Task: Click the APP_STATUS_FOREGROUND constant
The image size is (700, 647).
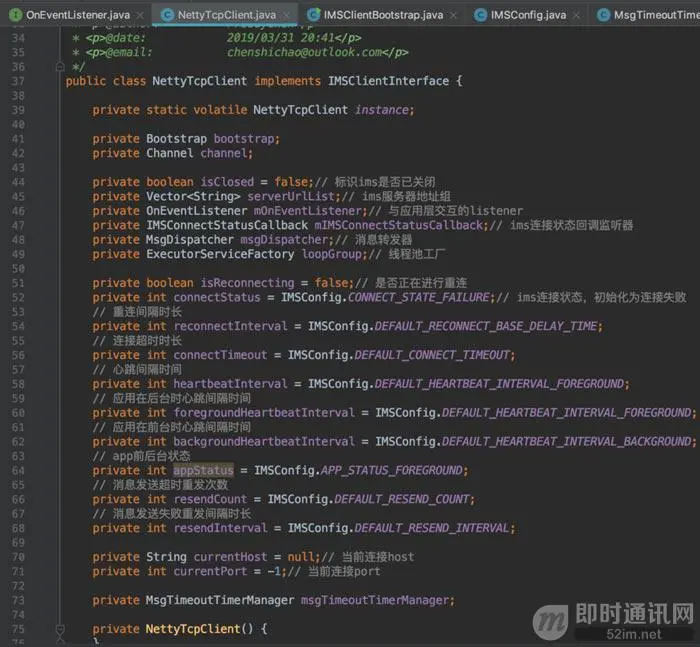Action: click(x=392, y=470)
